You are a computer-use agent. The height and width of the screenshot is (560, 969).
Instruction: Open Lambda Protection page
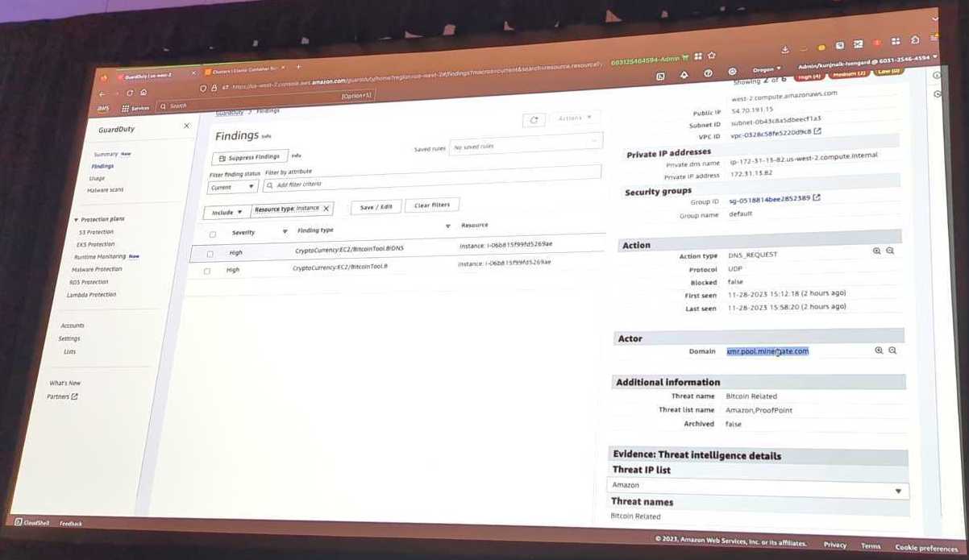(91, 295)
